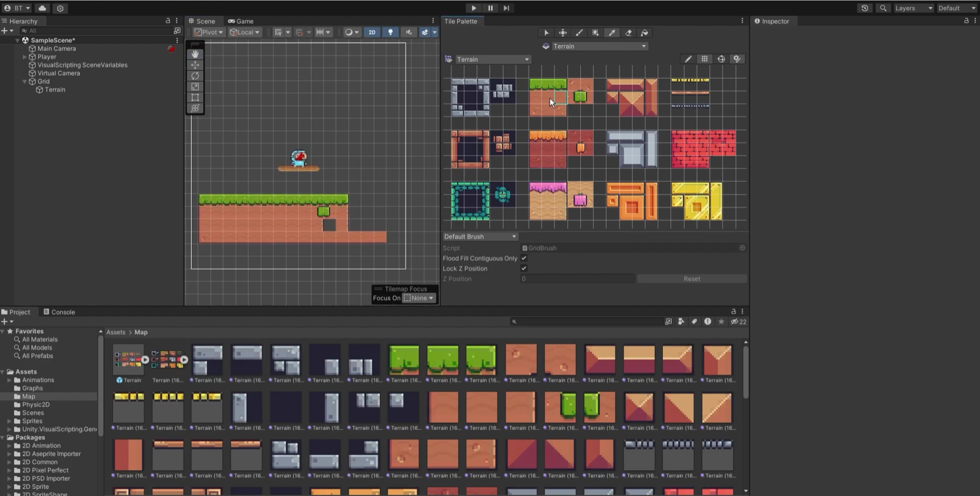980x496 pixels.
Task: Select the Hand view tool in Scene
Action: 195,54
